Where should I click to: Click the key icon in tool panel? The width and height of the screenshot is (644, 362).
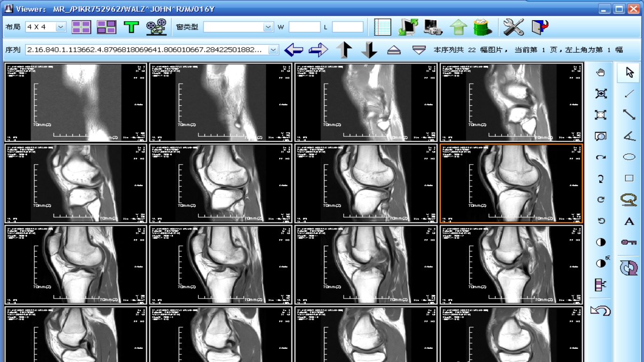[x=629, y=242]
